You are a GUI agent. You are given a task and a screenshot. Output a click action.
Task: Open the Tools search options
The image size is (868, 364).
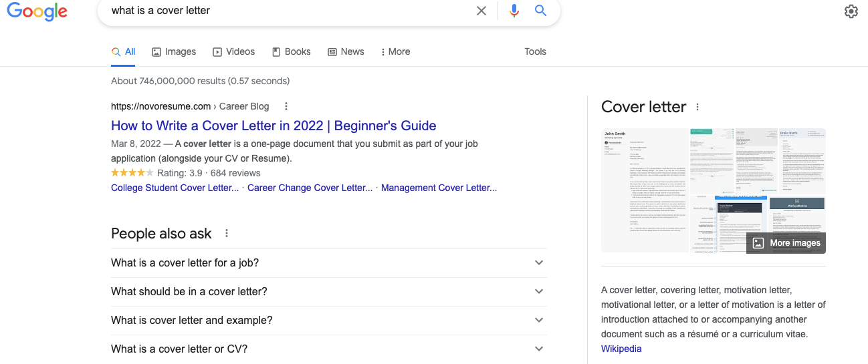click(x=535, y=51)
